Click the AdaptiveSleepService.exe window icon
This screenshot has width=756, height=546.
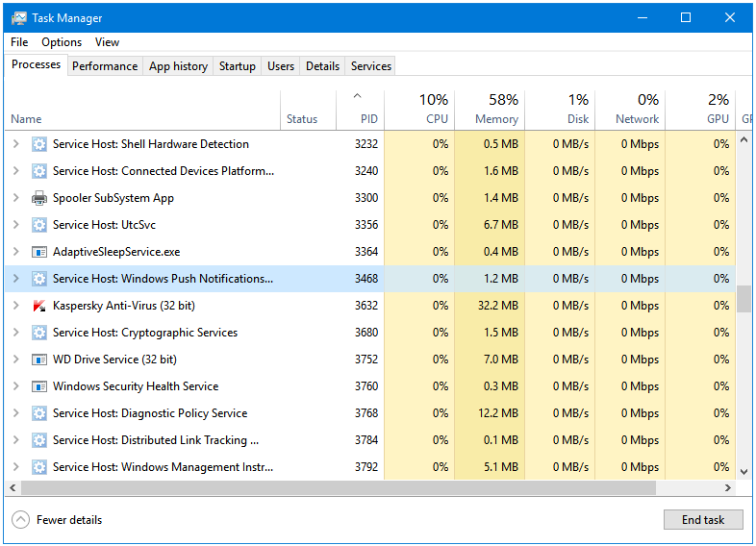point(39,252)
